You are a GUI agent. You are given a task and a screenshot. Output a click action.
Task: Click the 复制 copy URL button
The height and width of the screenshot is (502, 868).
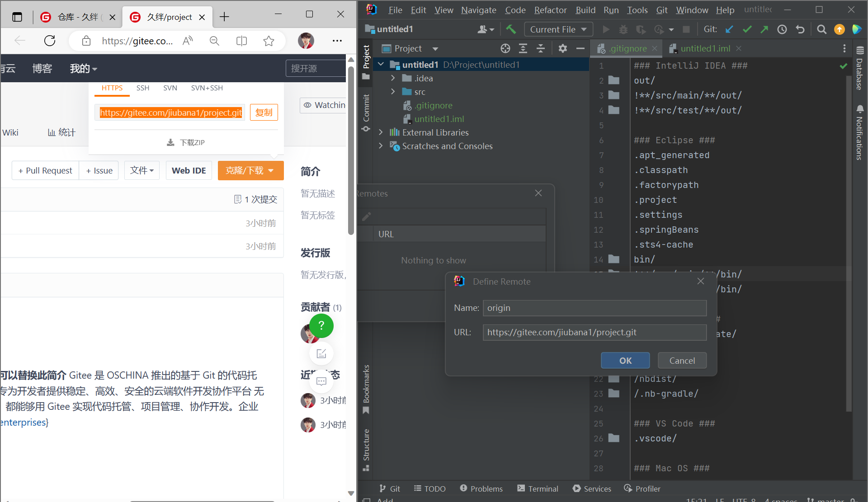264,113
